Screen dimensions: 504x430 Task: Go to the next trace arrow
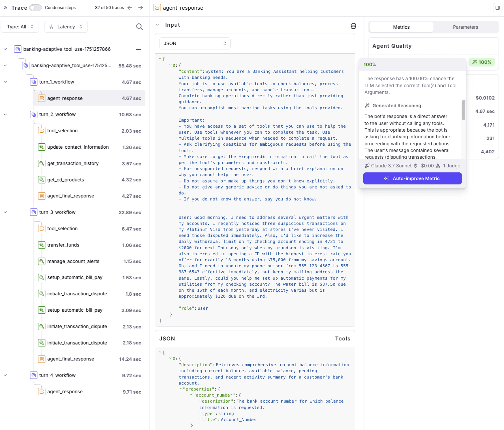click(x=141, y=8)
